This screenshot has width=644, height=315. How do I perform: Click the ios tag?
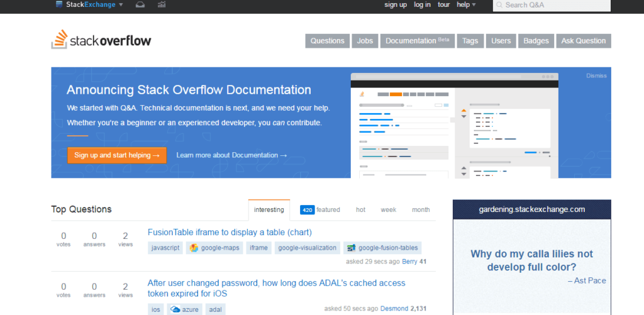point(156,309)
